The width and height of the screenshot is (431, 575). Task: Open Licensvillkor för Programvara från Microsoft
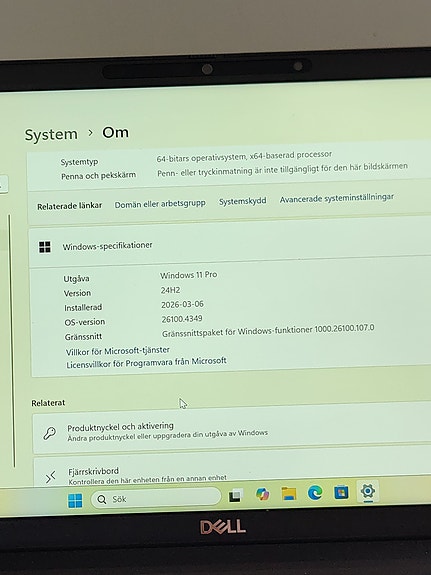tap(146, 363)
